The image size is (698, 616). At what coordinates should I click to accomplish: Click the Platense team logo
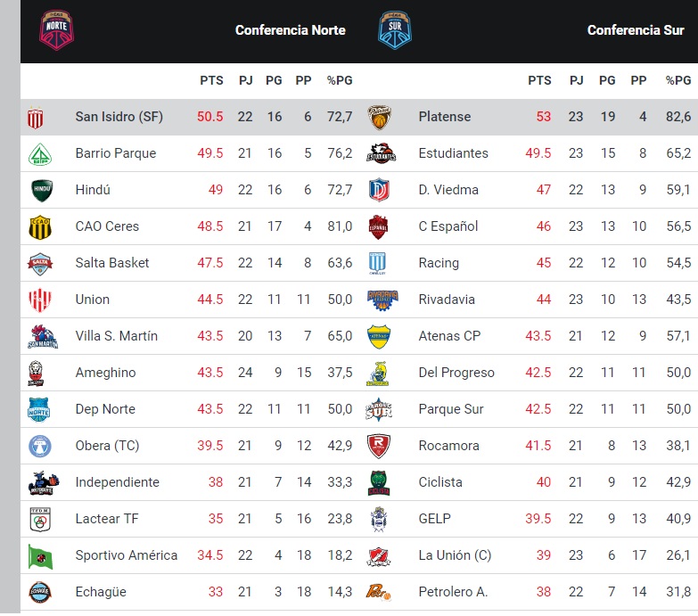pyautogui.click(x=380, y=117)
